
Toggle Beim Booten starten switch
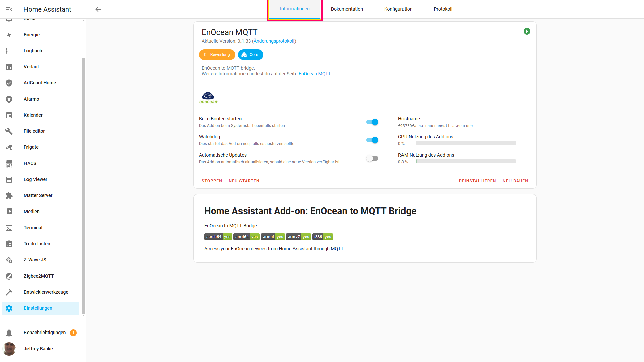coord(372,122)
